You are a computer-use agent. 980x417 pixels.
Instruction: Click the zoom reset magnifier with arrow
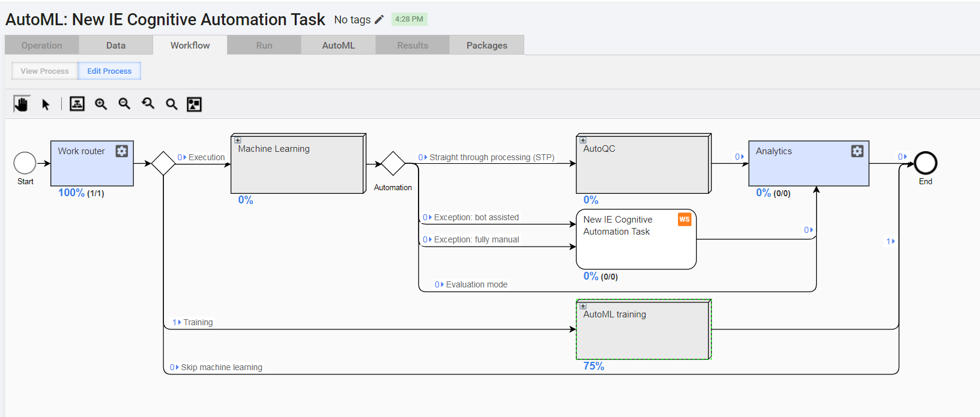pos(148,104)
